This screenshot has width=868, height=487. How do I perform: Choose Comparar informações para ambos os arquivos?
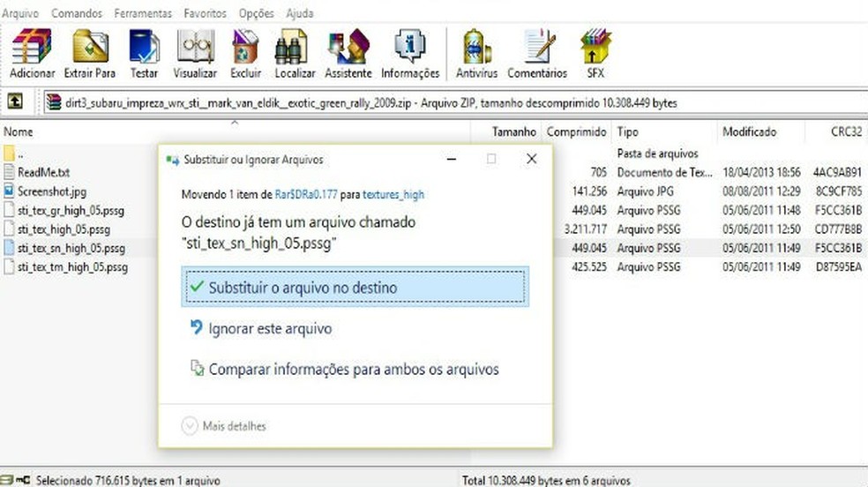click(344, 369)
